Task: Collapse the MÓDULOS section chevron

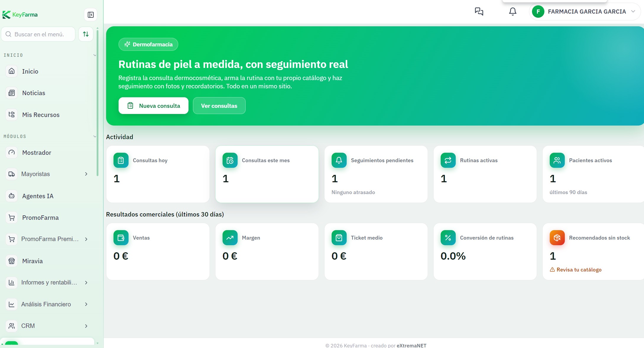Action: tap(95, 136)
